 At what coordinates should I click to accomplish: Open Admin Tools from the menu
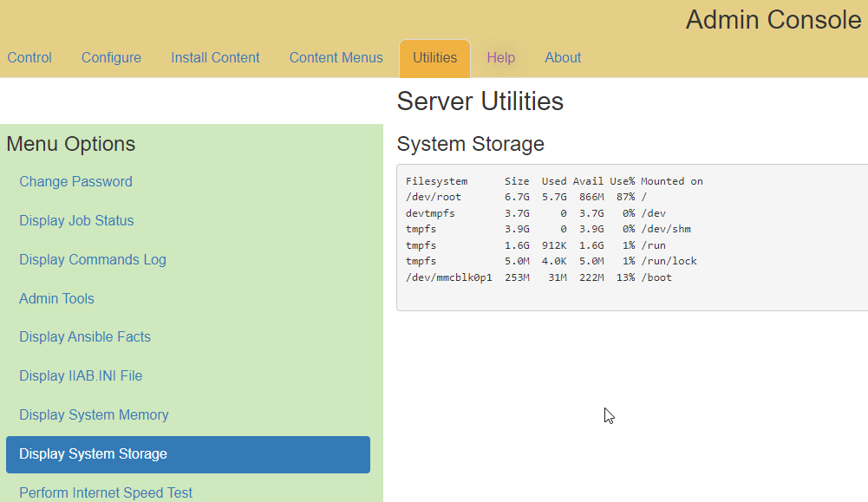pos(56,298)
